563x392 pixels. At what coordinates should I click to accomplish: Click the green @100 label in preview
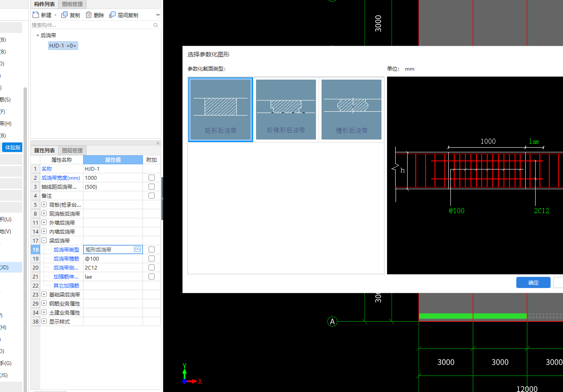click(456, 211)
